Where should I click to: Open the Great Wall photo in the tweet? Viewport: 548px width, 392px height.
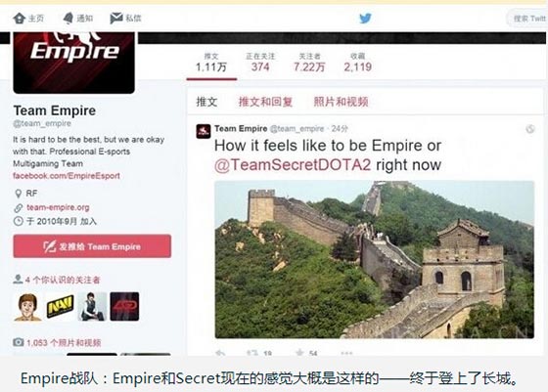[x=374, y=259]
